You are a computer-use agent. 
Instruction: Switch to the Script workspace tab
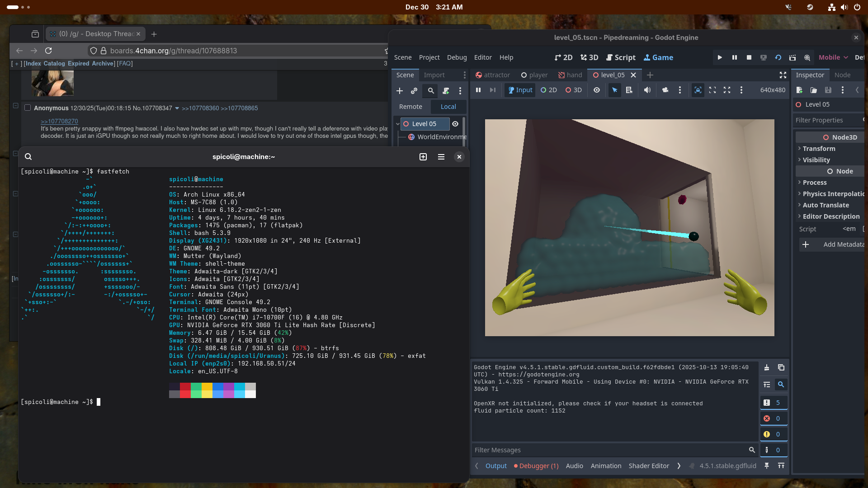621,57
